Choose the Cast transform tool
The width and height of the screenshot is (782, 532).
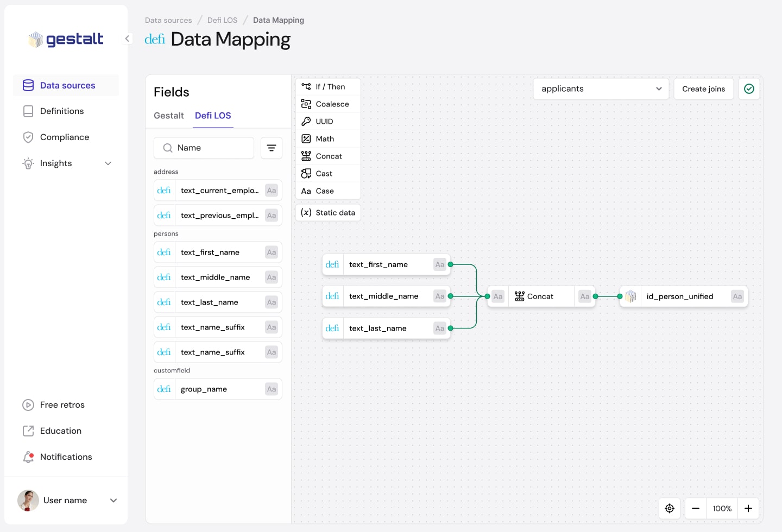(328, 173)
